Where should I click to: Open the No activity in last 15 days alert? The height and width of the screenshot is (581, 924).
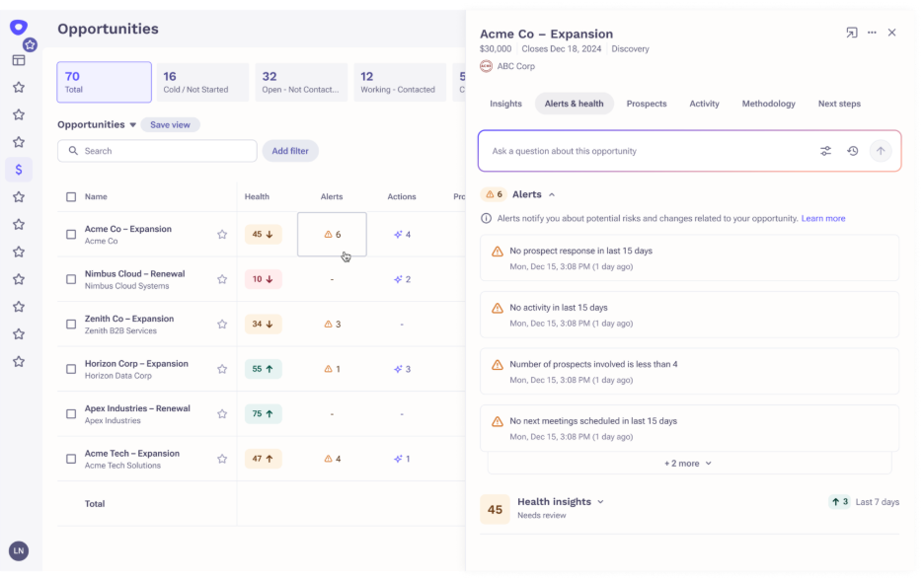click(689, 315)
